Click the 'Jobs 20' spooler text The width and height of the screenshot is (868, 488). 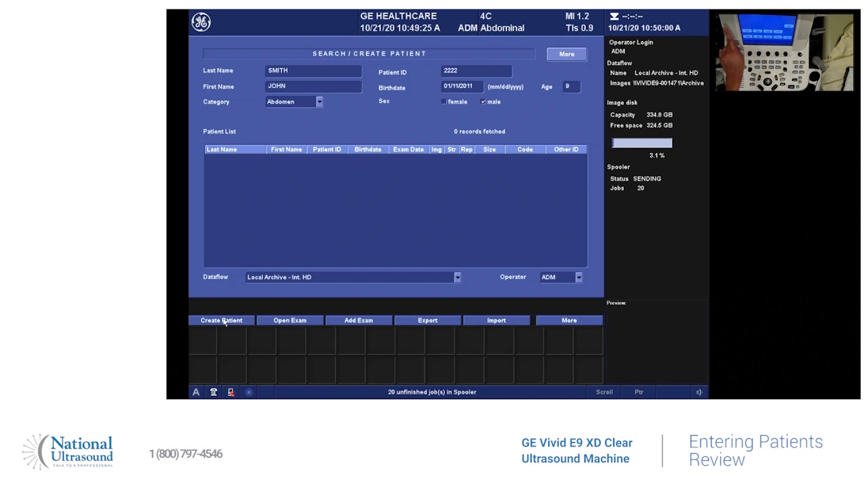[x=627, y=188]
